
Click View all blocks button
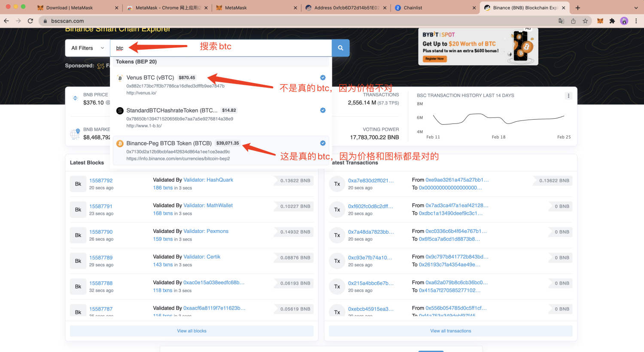[x=191, y=331]
